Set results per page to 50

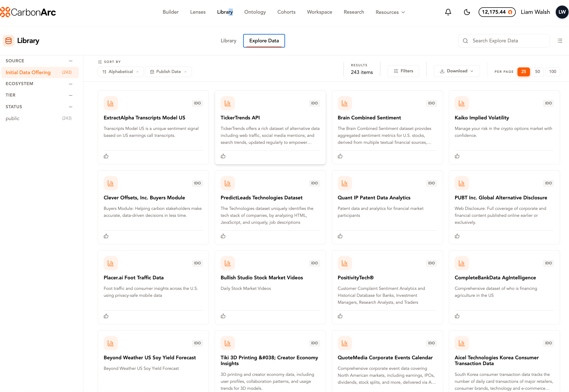click(538, 72)
